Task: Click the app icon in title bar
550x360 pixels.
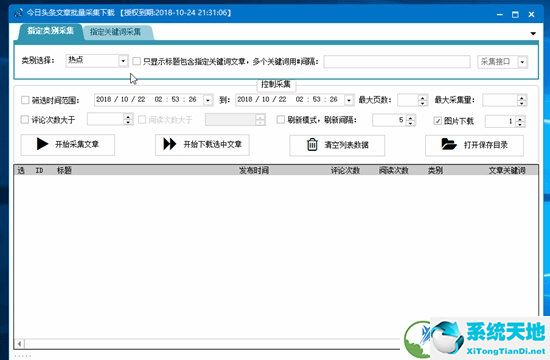Action: [x=18, y=13]
